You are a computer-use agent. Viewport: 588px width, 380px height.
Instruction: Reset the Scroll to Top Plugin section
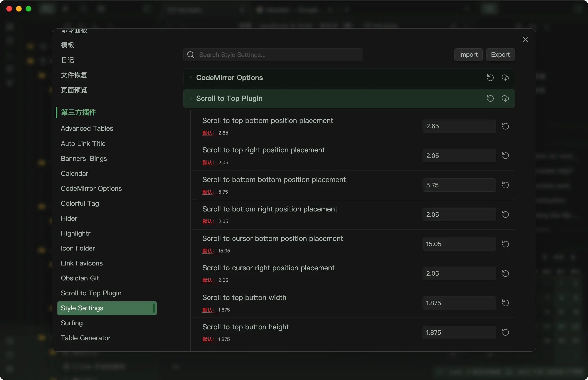click(490, 98)
